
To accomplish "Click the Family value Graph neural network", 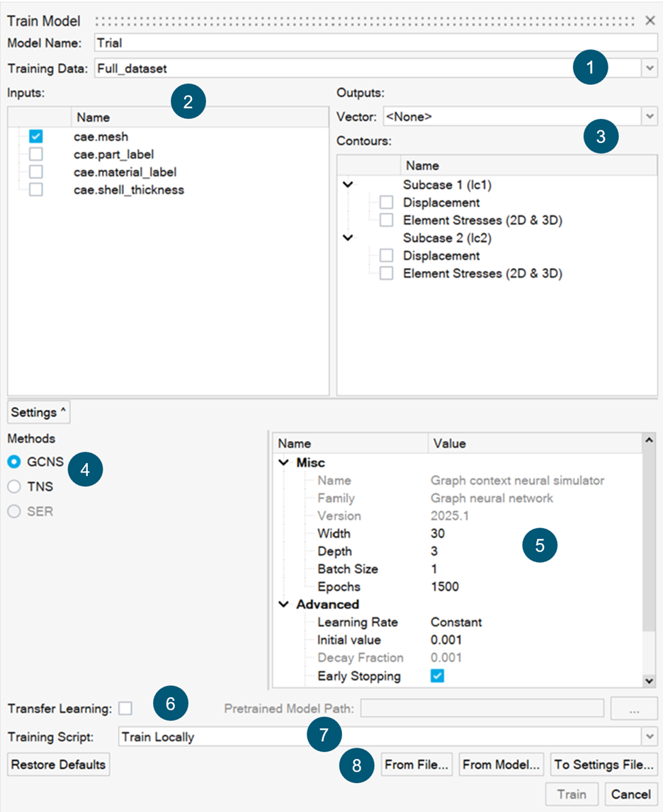I will click(x=492, y=498).
